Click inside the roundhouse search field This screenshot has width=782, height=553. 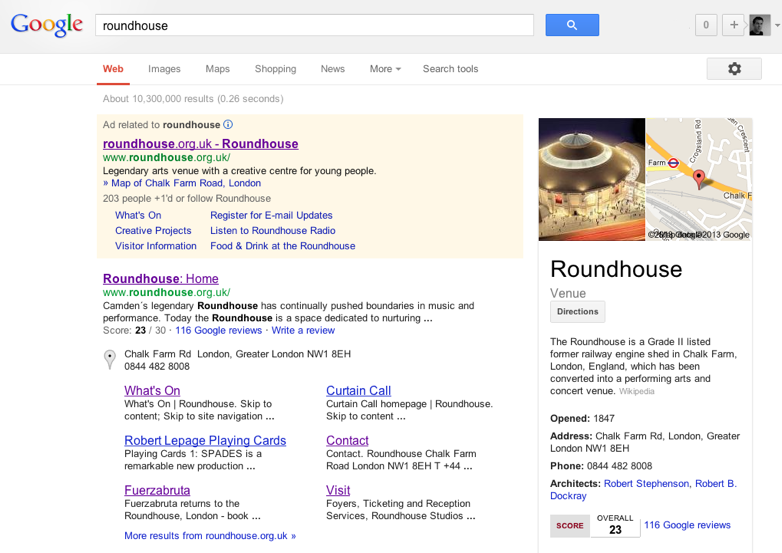pos(314,25)
